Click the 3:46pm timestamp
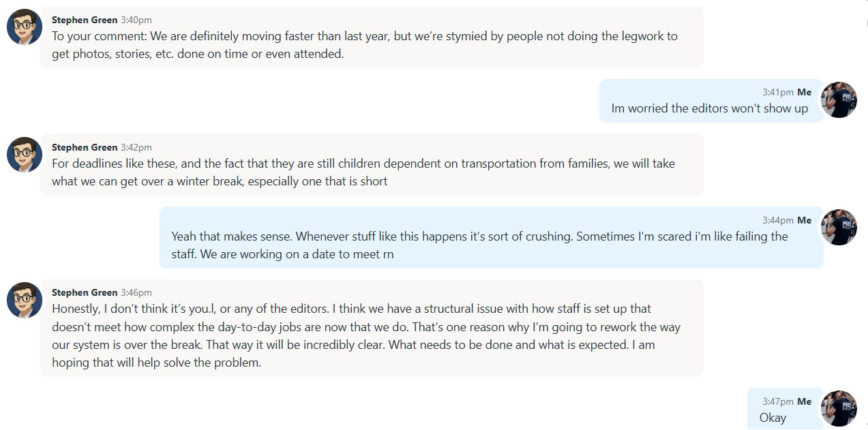The width and height of the screenshot is (868, 430). coord(136,292)
